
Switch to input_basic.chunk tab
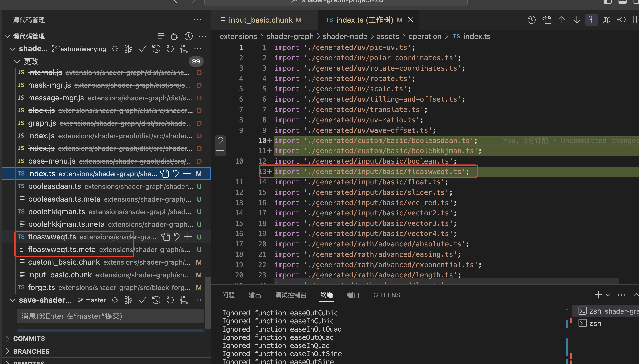click(x=260, y=20)
